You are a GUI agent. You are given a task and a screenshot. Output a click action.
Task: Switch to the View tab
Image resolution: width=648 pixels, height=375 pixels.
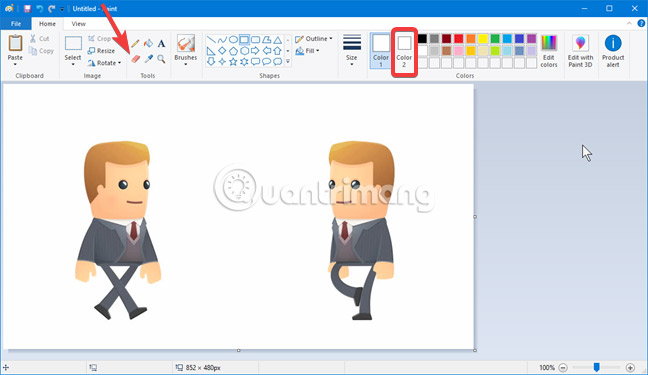pos(79,24)
